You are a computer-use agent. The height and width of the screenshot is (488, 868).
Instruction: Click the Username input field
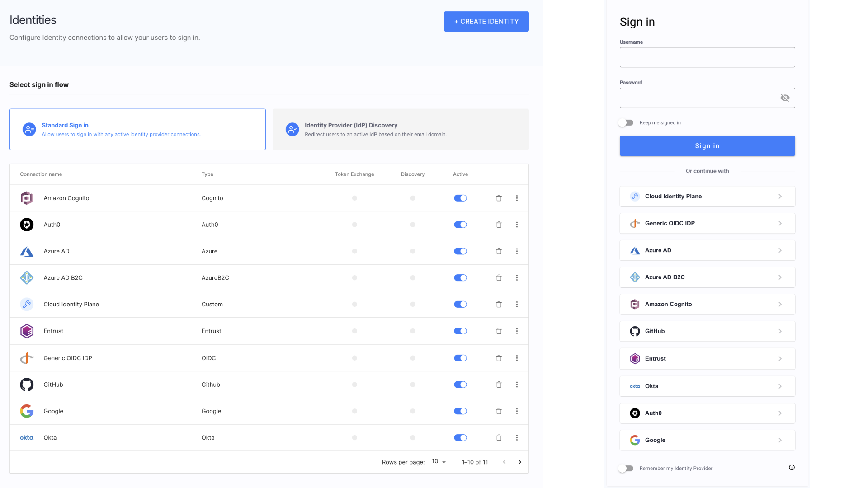[x=707, y=57]
